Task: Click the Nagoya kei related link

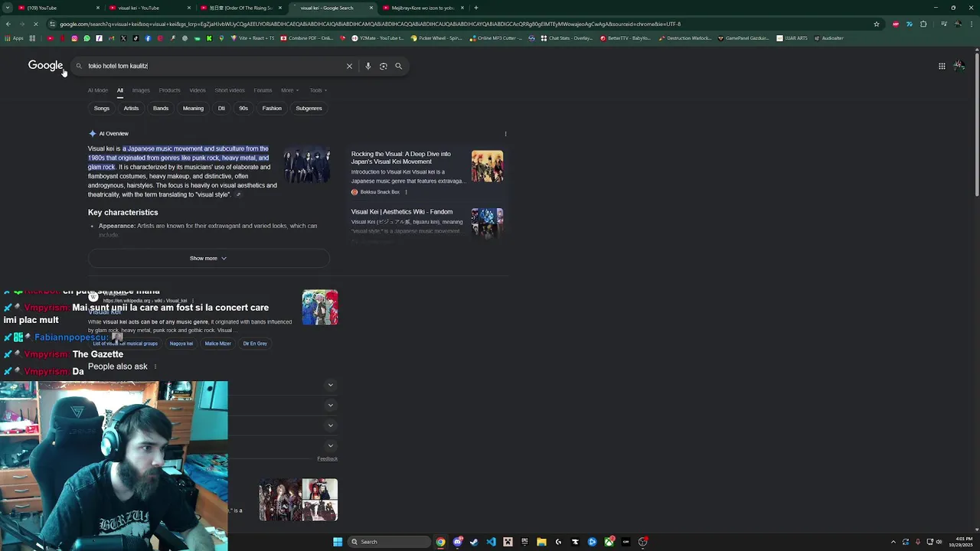Action: pos(181,344)
